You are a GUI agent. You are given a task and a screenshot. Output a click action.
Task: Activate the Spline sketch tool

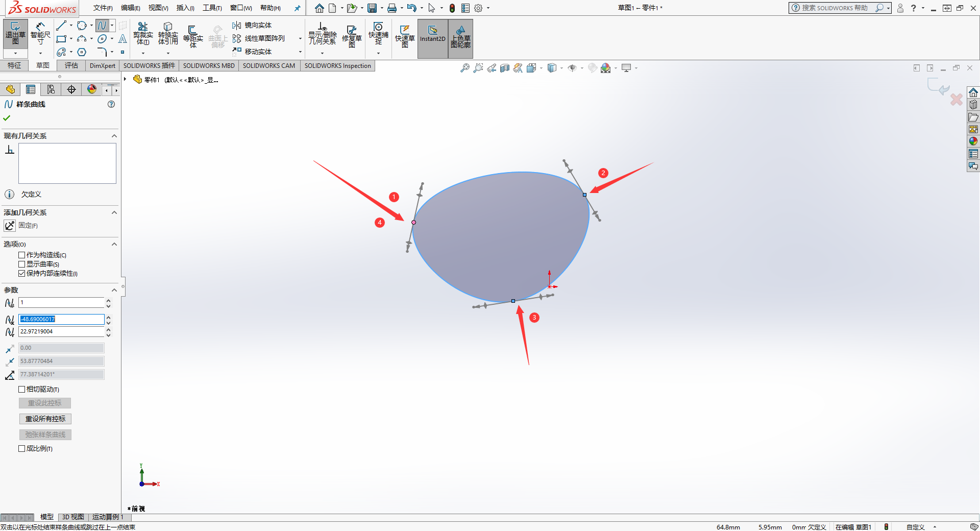tap(102, 26)
